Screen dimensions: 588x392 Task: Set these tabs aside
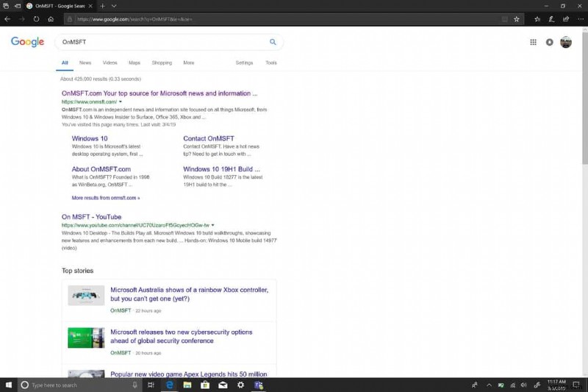[x=17, y=6]
